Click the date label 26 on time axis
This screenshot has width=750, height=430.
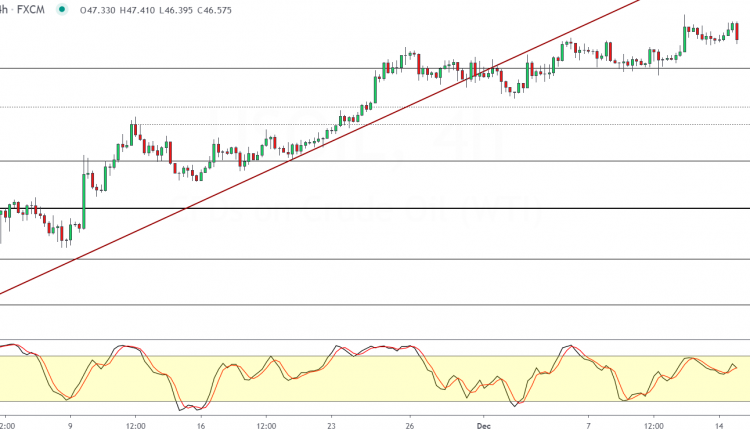click(x=409, y=426)
